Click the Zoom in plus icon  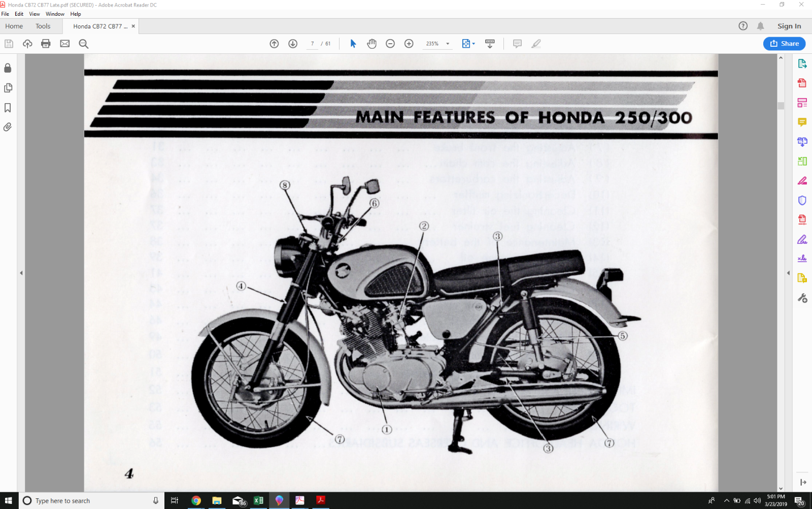point(409,44)
